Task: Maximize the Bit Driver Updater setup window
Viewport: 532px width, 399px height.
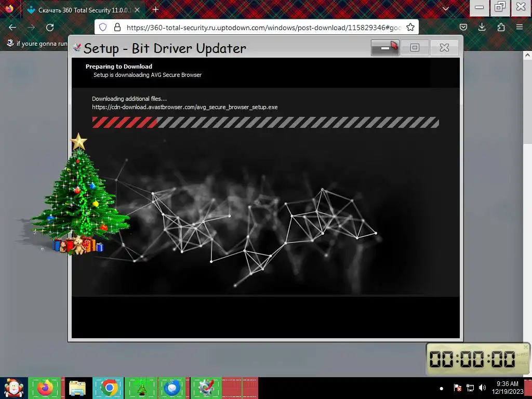Action: coord(415,48)
